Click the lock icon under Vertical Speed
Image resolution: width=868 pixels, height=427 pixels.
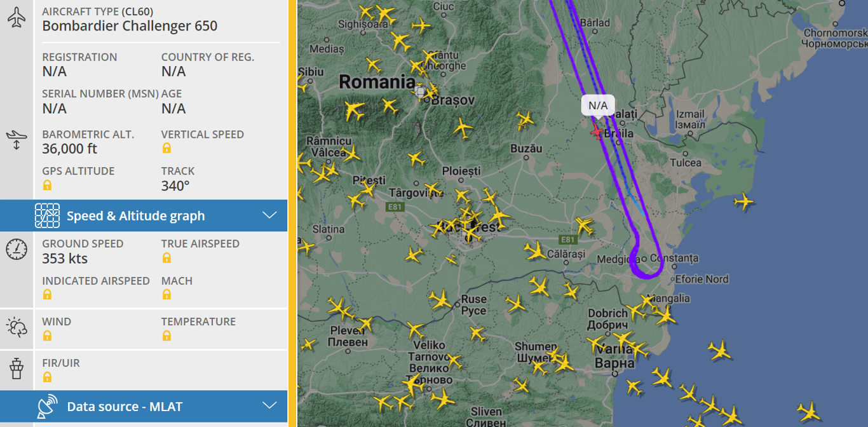point(166,148)
